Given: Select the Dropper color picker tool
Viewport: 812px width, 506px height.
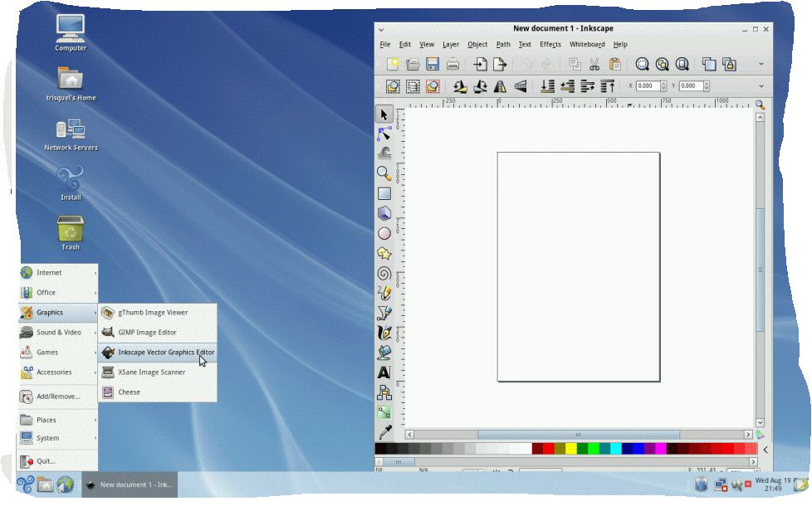Looking at the screenshot, I should pos(384,432).
